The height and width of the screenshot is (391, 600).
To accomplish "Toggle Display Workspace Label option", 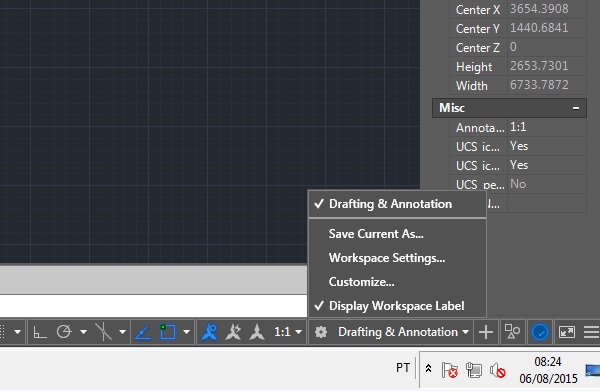I will point(397,306).
